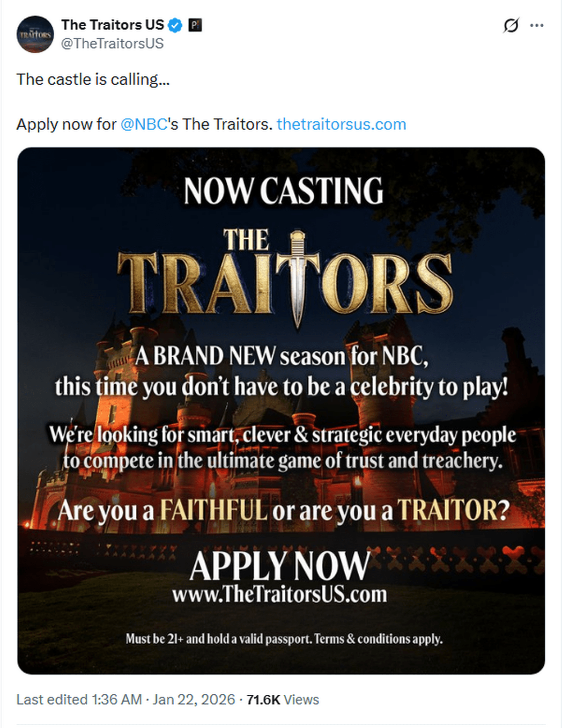Click the "Must be 21+" fine print
The height and width of the screenshot is (728, 562).
point(284,639)
